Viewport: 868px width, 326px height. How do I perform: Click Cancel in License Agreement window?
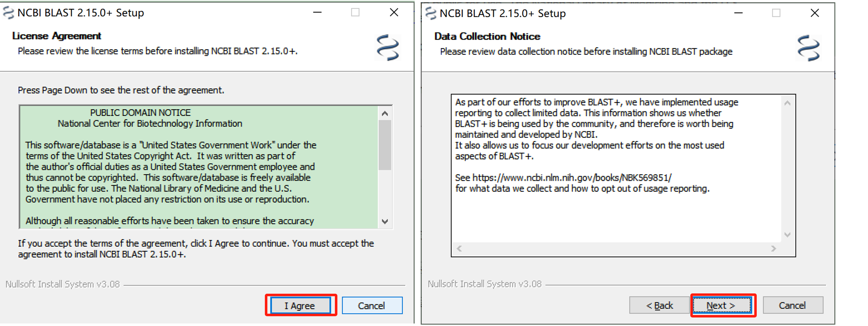pyautogui.click(x=372, y=305)
